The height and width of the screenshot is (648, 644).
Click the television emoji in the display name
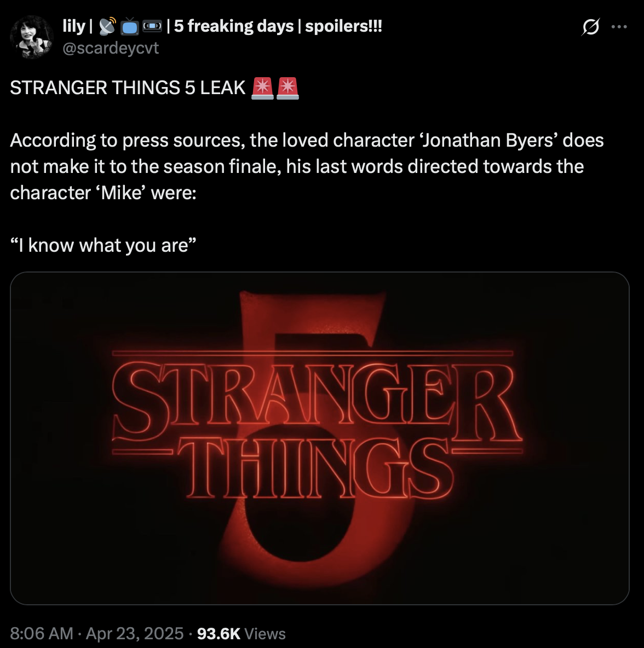point(129,25)
